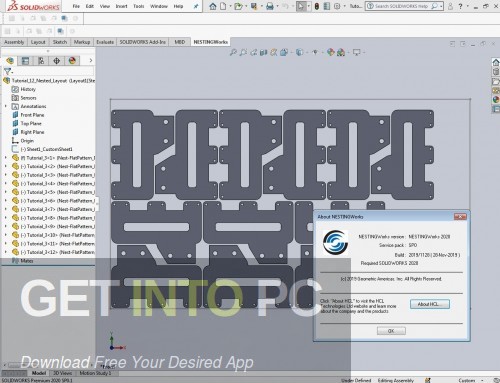Click the Home (Welcome) icon
Screen dimensions: 500x383
[213, 6]
